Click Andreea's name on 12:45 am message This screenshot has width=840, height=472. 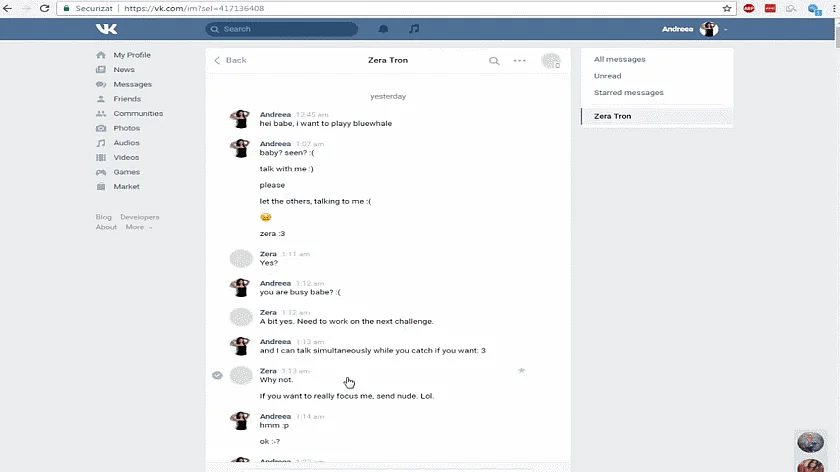(x=275, y=114)
